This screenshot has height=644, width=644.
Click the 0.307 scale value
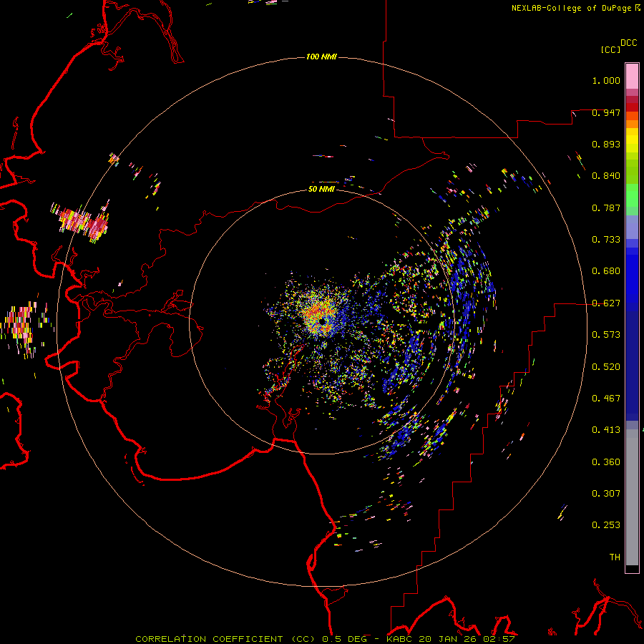tap(606, 494)
